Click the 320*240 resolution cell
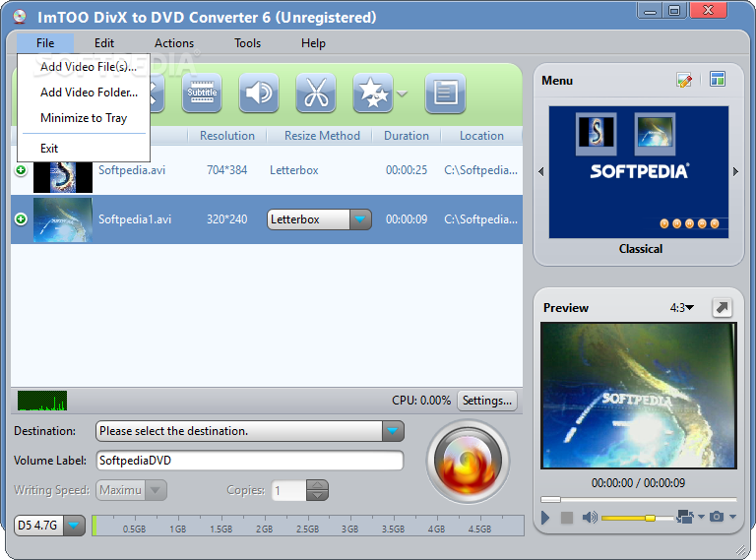 coord(226,219)
